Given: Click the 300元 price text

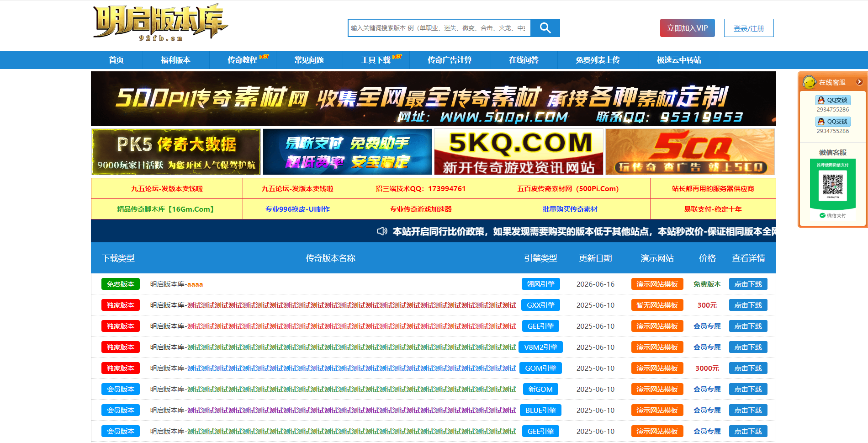Looking at the screenshot, I should point(707,305).
